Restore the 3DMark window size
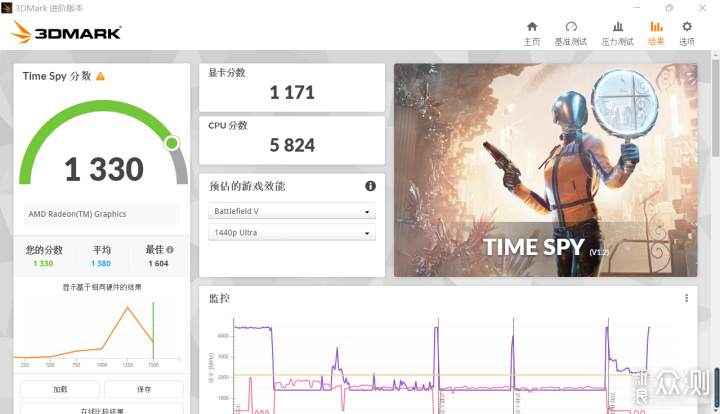 tap(669, 8)
